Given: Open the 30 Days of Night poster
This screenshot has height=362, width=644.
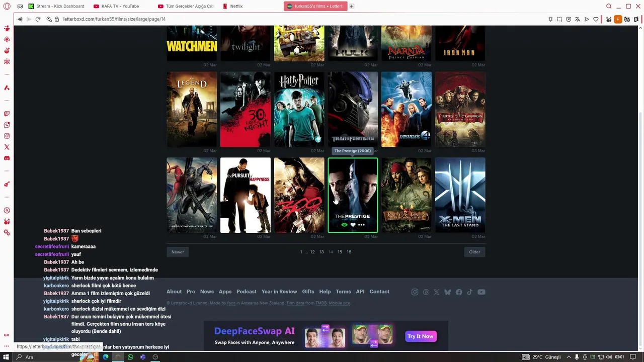Looking at the screenshot, I should (x=246, y=110).
